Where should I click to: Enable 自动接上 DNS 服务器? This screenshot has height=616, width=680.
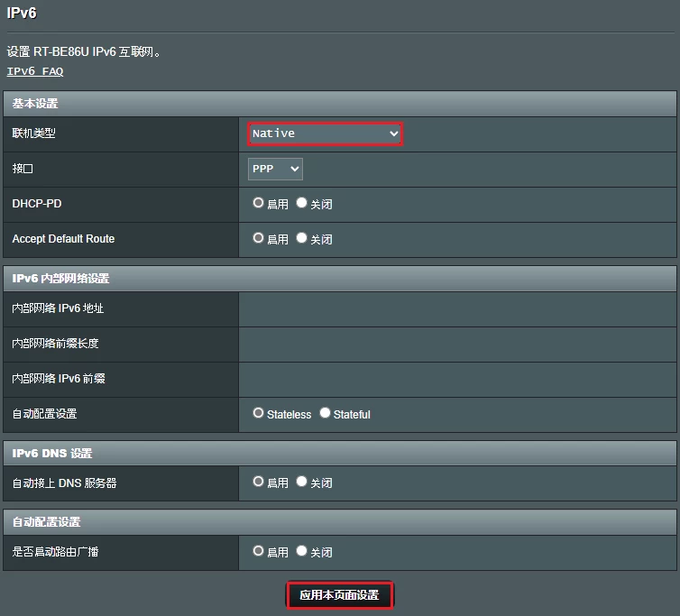(259, 483)
